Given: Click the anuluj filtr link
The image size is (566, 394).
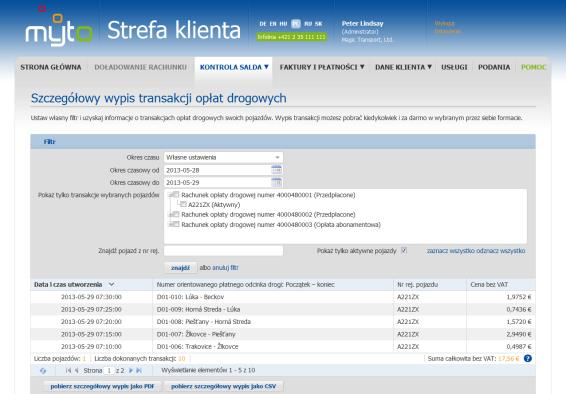Looking at the screenshot, I should point(225,268).
